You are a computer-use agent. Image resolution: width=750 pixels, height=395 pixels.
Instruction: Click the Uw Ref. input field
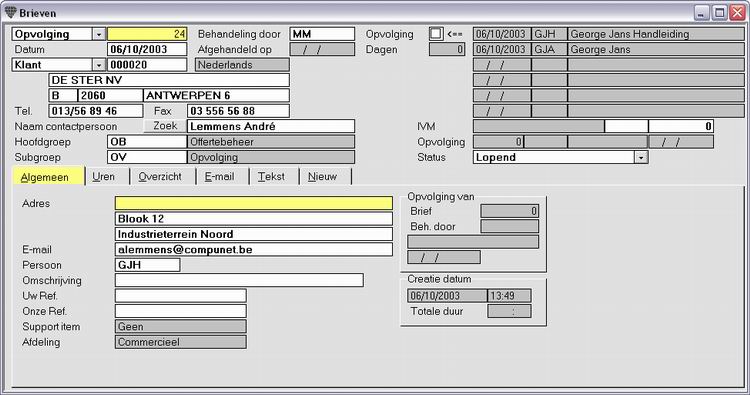[181, 296]
